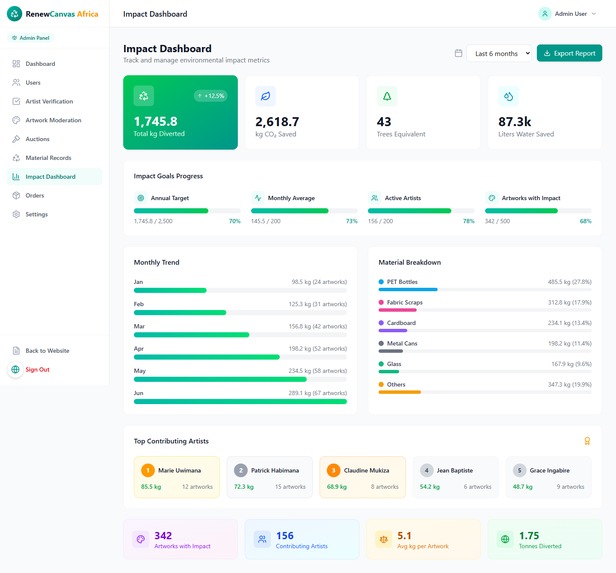Click the Settings gear icon
616x573 pixels.
(16, 214)
